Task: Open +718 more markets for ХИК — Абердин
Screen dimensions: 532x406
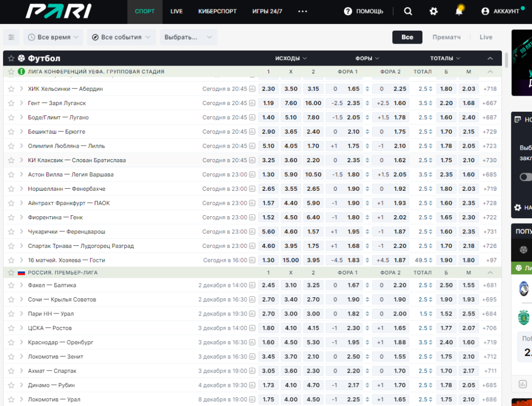Action: pos(490,89)
